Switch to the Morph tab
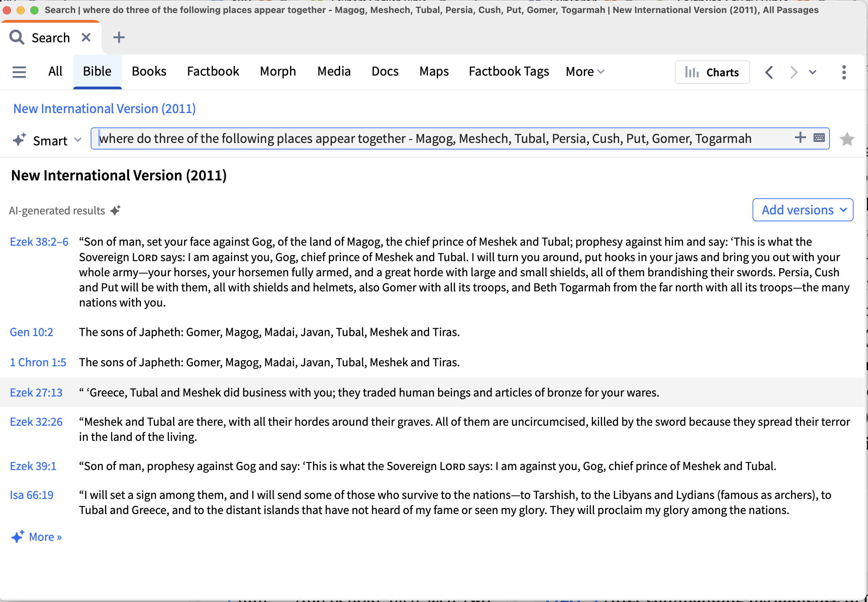Viewport: 868px width, 602px height. pos(278,71)
